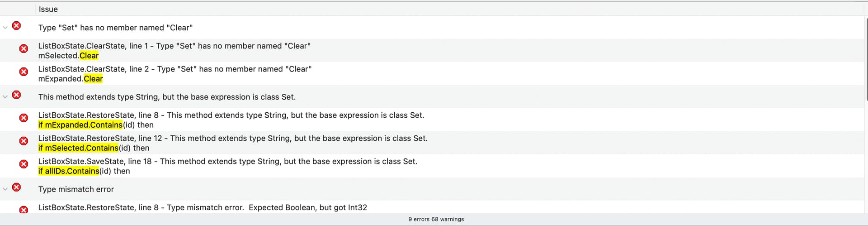Collapse the 'method extends type String' group
The image size is (868, 226).
tap(5, 97)
